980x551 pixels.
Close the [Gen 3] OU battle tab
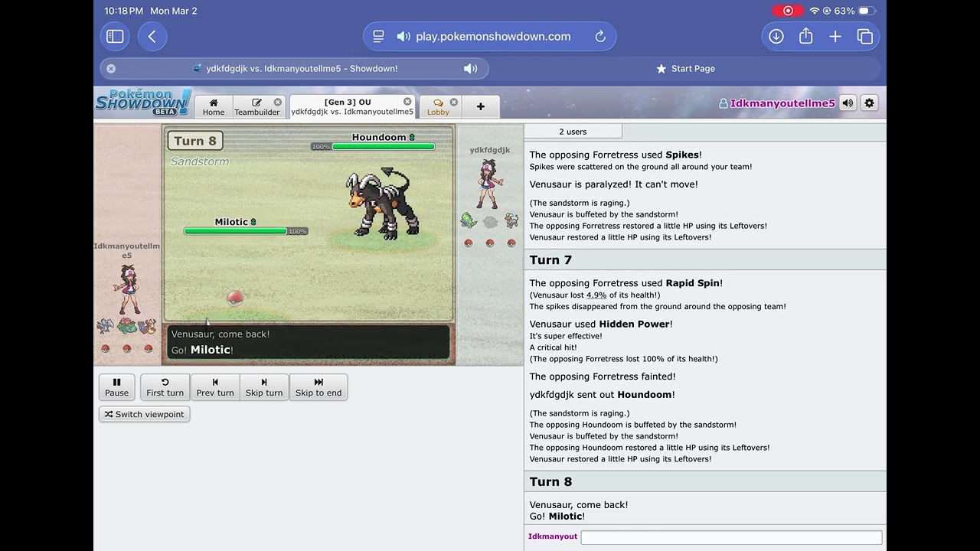point(407,101)
